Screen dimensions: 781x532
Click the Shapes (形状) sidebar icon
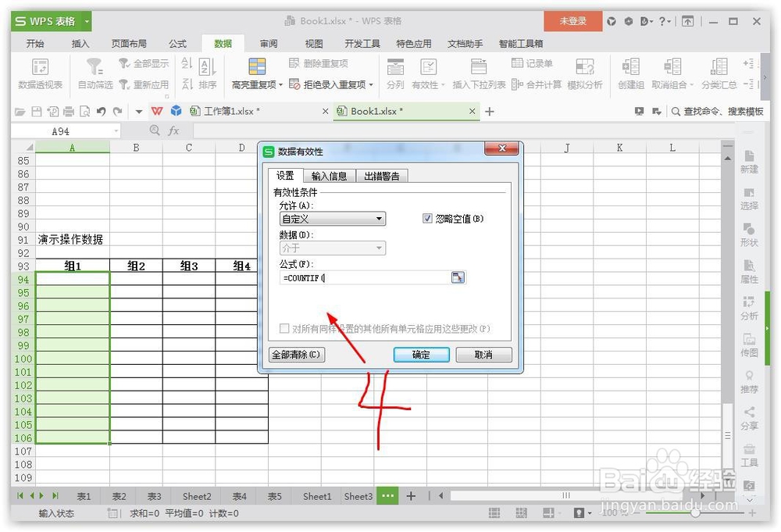pyautogui.click(x=749, y=234)
